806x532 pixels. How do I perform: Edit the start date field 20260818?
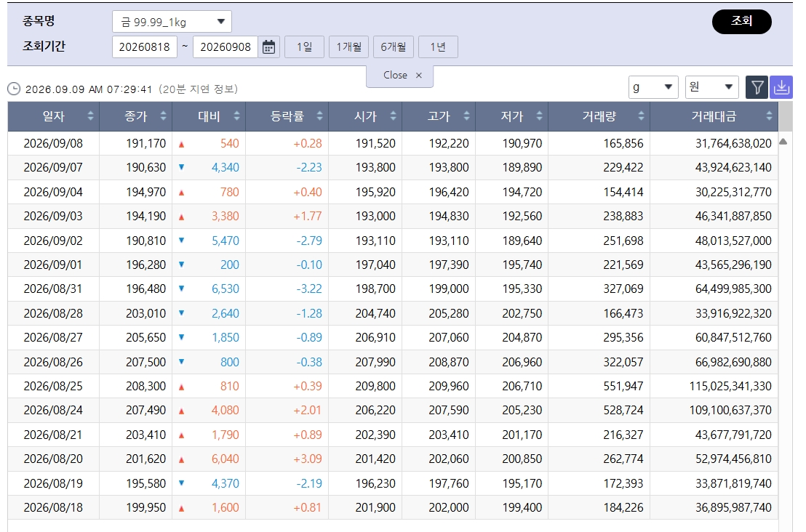coord(145,47)
